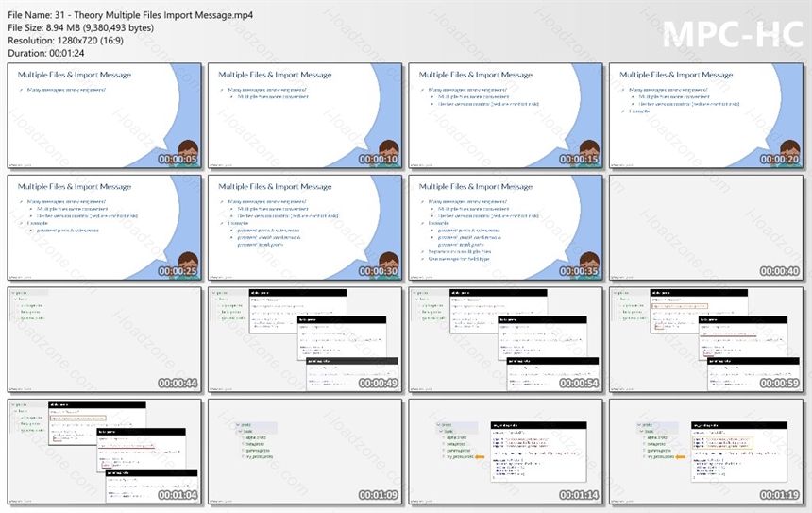Click the File Name text line
This screenshot has height=513, width=812.
coord(130,15)
